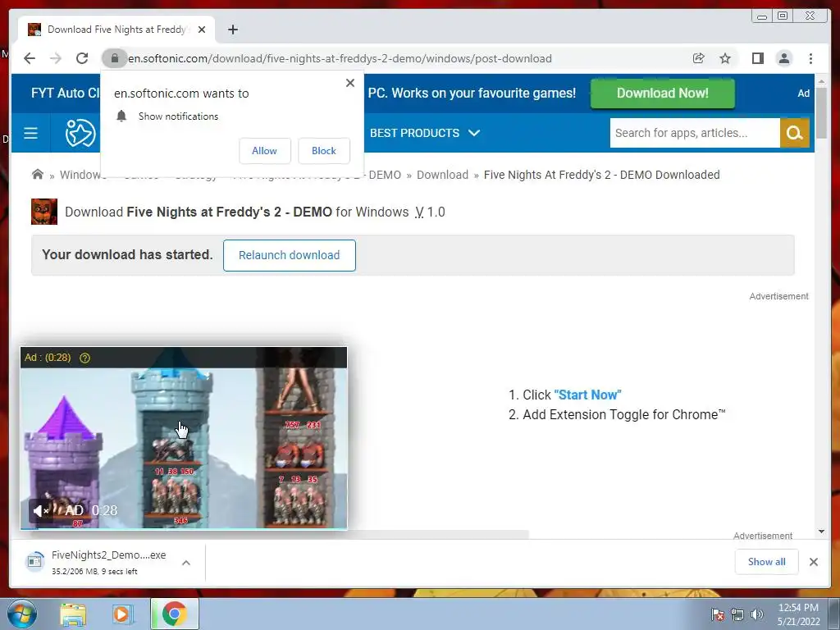The height and width of the screenshot is (630, 840).
Task: Click the "Your download has started." text
Action: point(127,254)
